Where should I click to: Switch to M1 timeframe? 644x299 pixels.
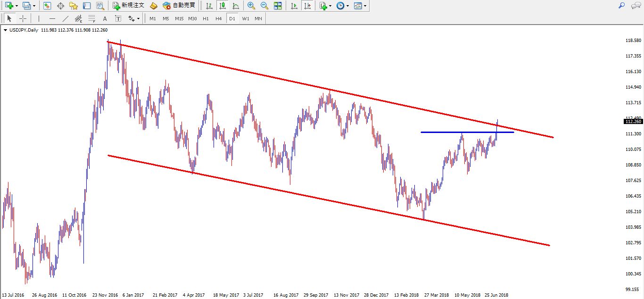point(153,18)
